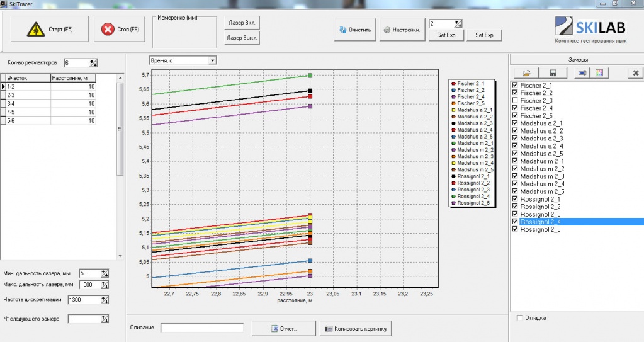
Task: Select the 4-5 section row
Action: pos(48,112)
